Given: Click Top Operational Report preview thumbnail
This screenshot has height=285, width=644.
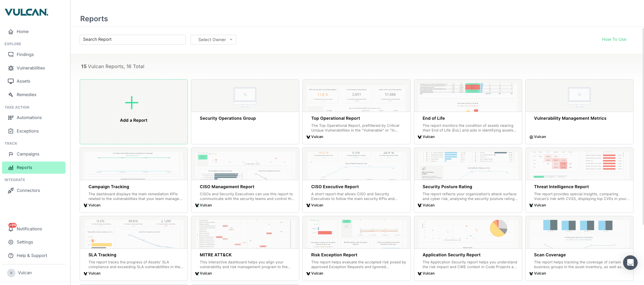Looking at the screenshot, I should click(x=357, y=96).
